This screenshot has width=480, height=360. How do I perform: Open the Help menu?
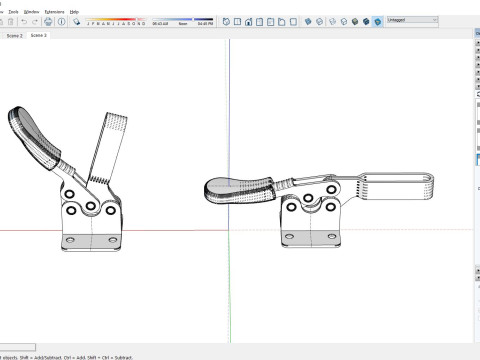coord(74,12)
